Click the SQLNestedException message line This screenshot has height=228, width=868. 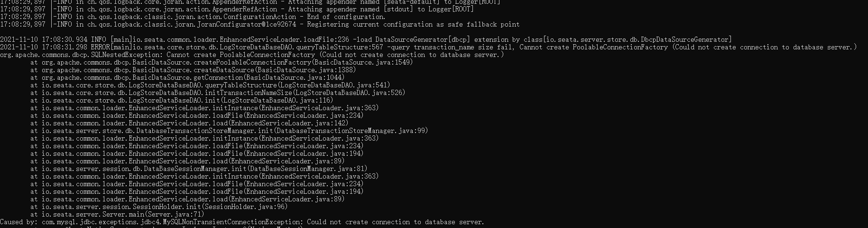pyautogui.click(x=252, y=55)
